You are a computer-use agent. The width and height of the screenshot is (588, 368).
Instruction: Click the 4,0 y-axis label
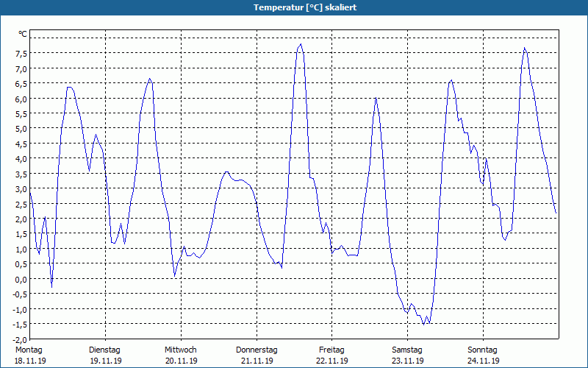pyautogui.click(x=21, y=158)
